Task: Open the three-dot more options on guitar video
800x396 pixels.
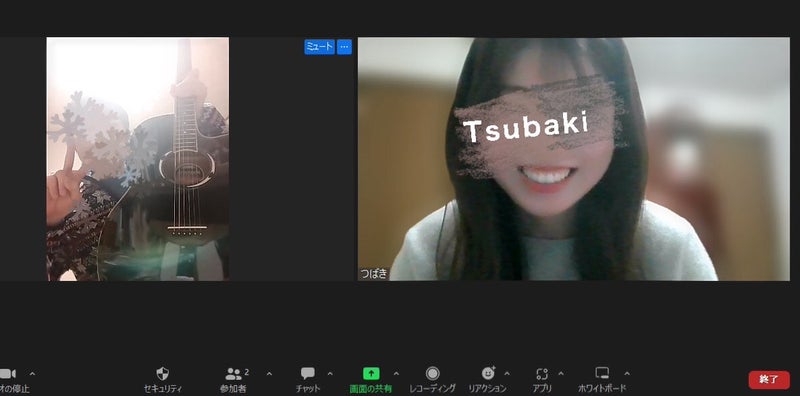Action: pyautogui.click(x=344, y=47)
